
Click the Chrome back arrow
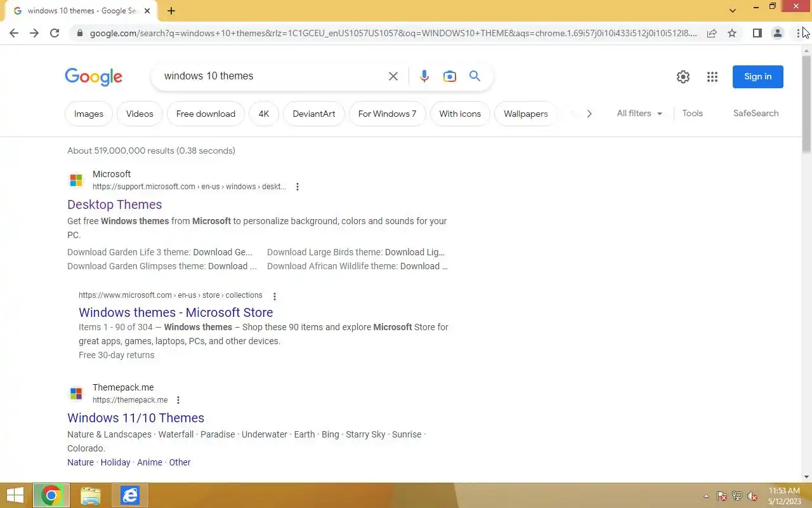[x=14, y=33]
